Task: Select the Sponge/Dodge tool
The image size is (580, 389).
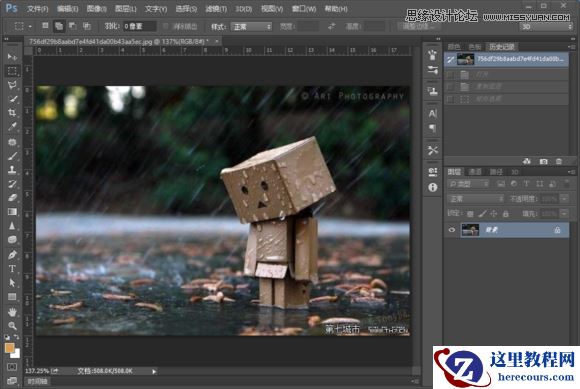Action: pyautogui.click(x=12, y=240)
